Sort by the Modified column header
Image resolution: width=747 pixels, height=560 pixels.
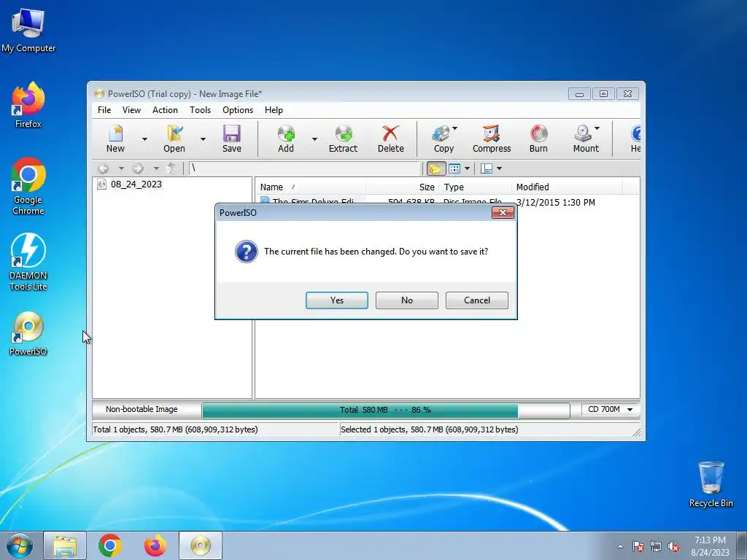567,187
